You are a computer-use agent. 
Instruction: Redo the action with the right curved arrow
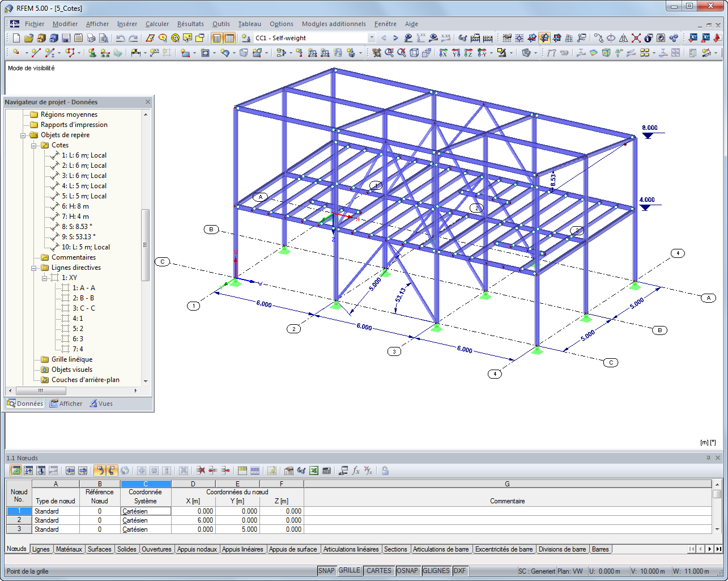coord(133,38)
